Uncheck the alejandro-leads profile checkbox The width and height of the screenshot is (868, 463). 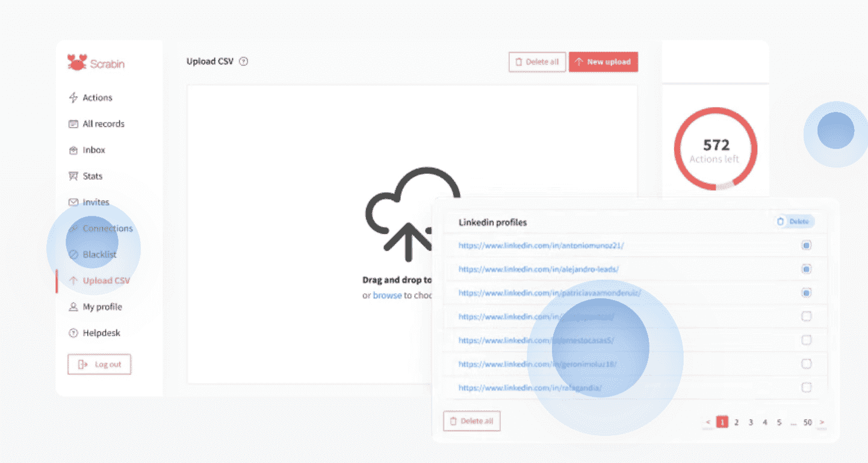(x=807, y=269)
